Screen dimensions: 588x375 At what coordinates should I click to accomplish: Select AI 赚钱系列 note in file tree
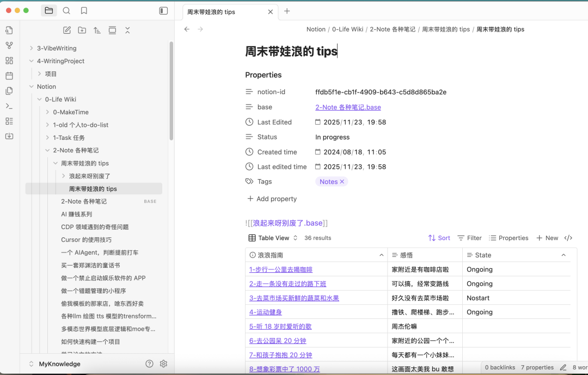click(76, 214)
